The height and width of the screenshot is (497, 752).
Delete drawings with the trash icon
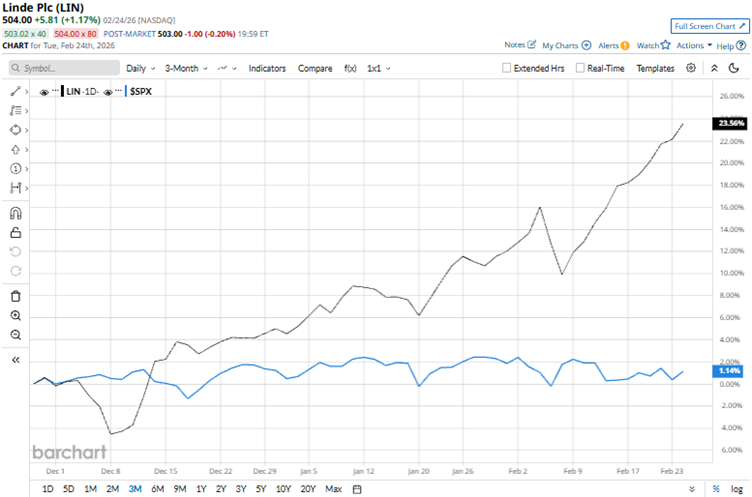tap(15, 296)
